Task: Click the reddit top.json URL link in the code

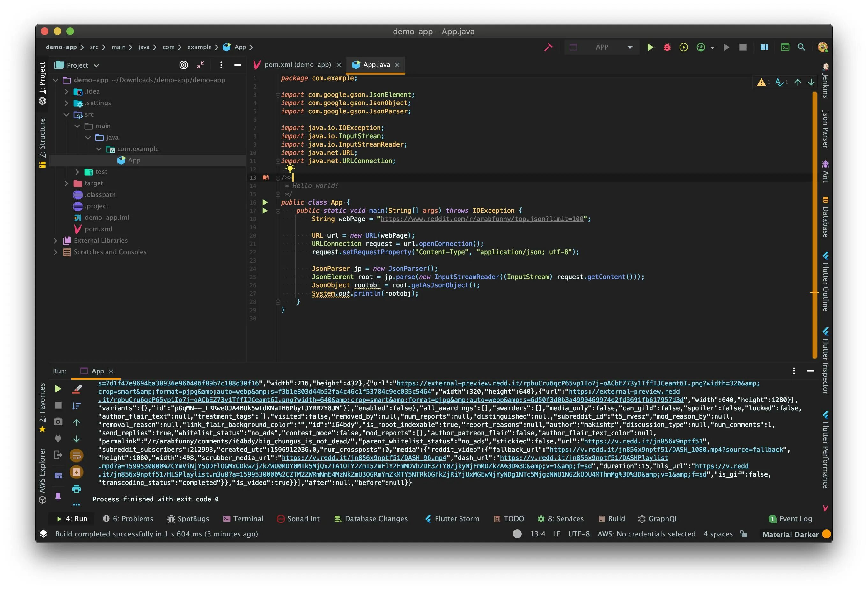Action: tap(482, 219)
